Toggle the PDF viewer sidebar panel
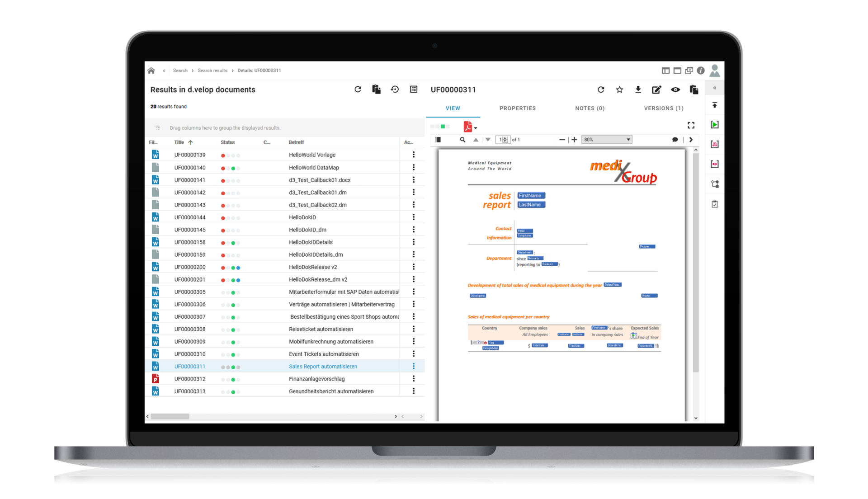This screenshot has height=499, width=868. 438,140
